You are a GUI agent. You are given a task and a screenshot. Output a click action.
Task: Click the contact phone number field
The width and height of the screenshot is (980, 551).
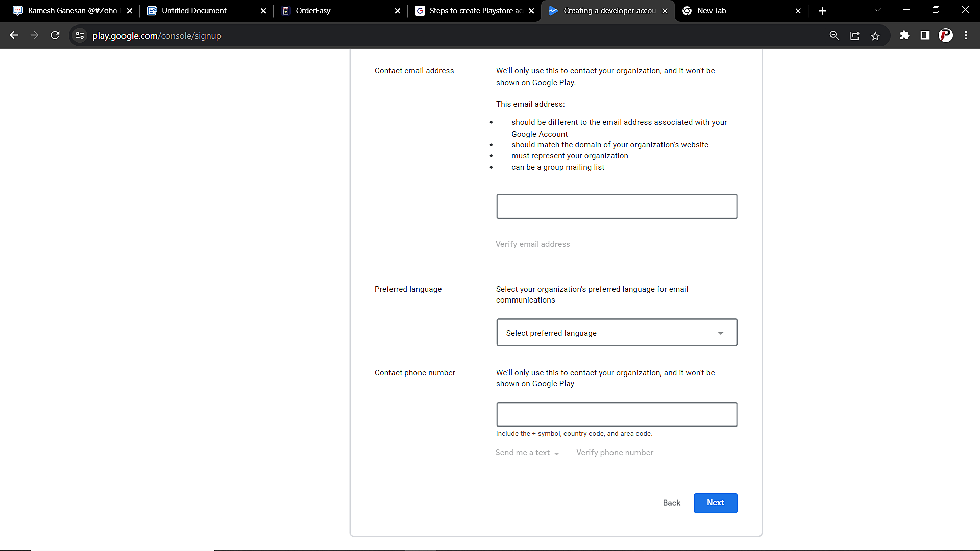point(617,414)
